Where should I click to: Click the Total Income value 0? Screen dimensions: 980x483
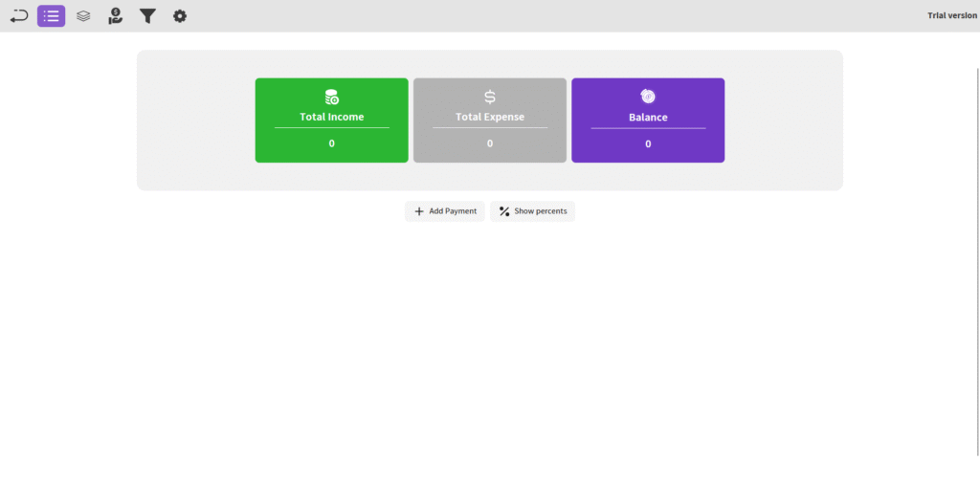click(x=332, y=143)
